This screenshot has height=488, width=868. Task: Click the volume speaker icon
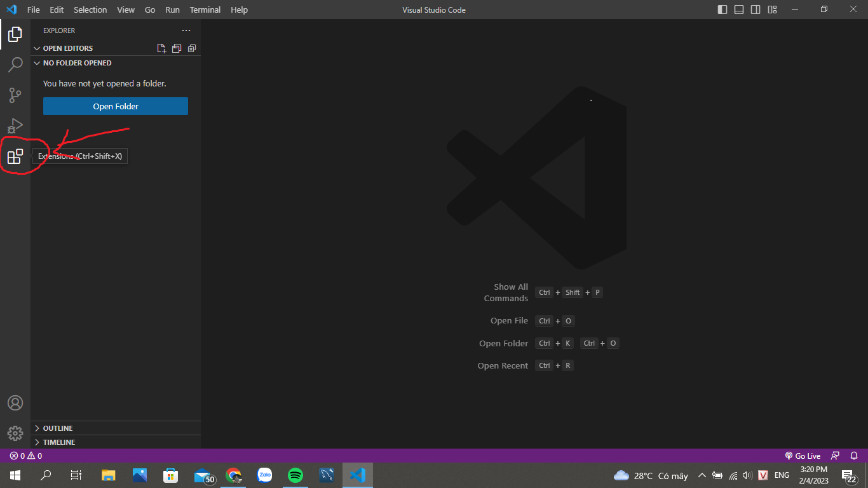click(x=747, y=475)
